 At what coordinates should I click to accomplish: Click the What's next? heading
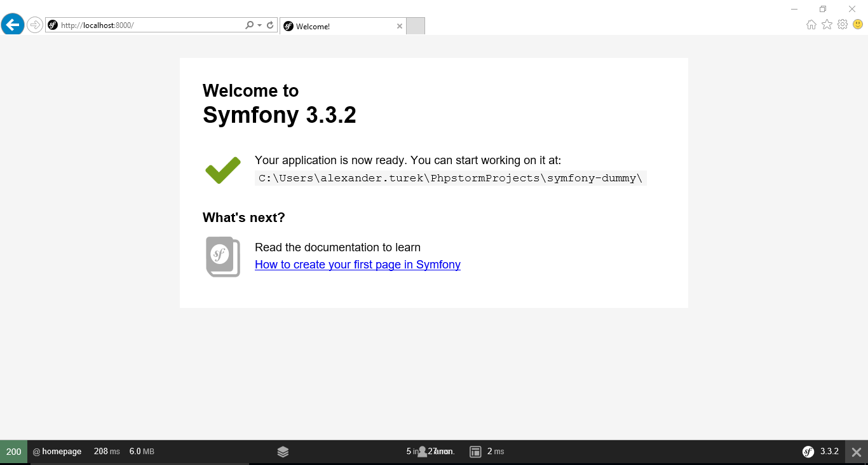point(244,218)
